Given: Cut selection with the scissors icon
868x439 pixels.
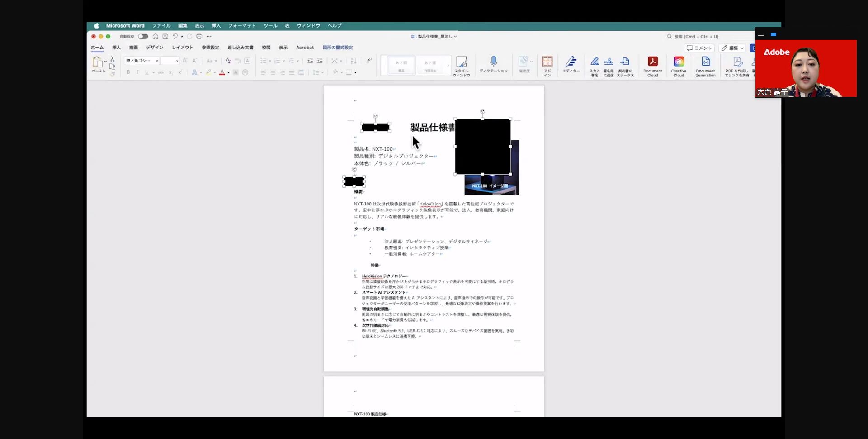Looking at the screenshot, I should click(x=113, y=59).
